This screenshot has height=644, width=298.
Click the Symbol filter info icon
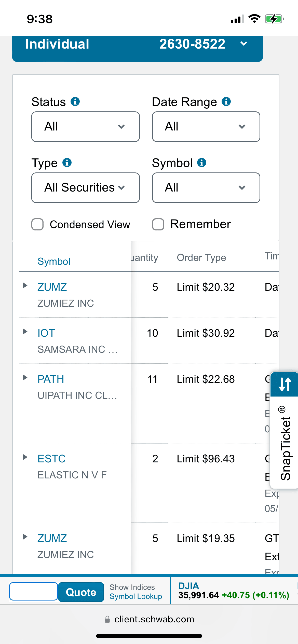[x=202, y=163]
